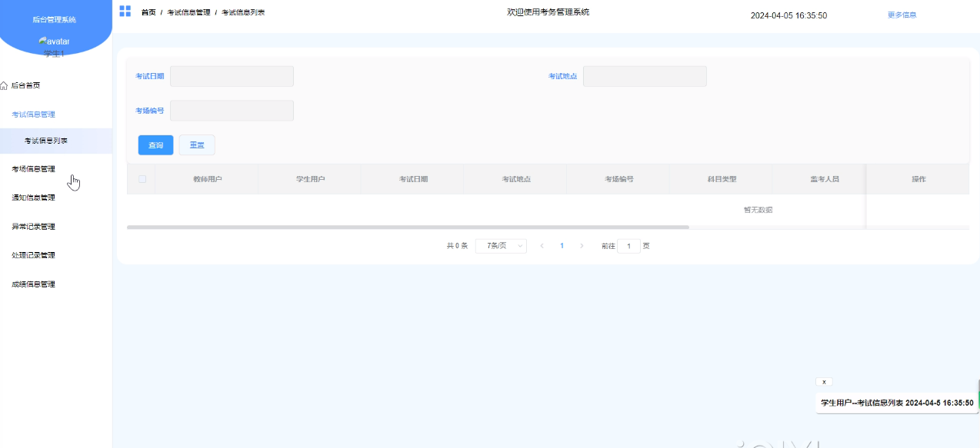Click the 考试日期 column header

pos(413,179)
